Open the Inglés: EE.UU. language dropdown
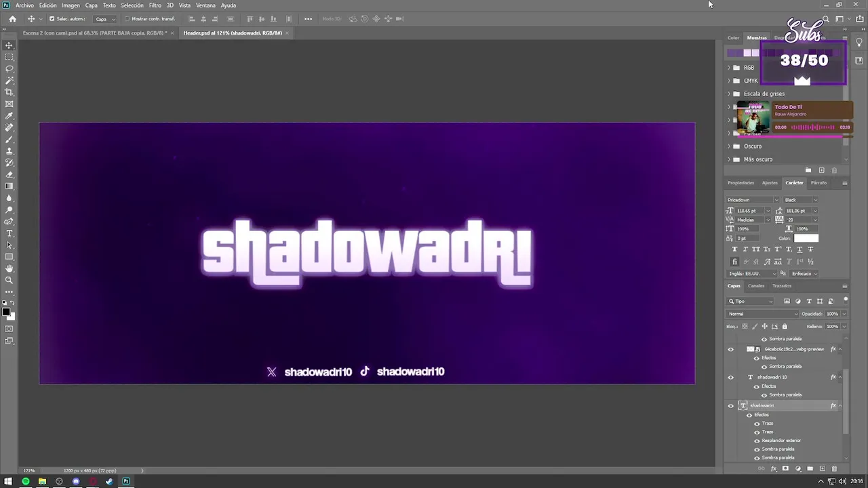868x488 pixels. [751, 274]
